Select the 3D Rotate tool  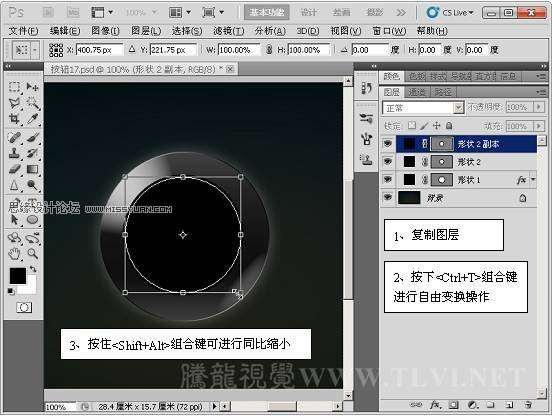(14, 238)
